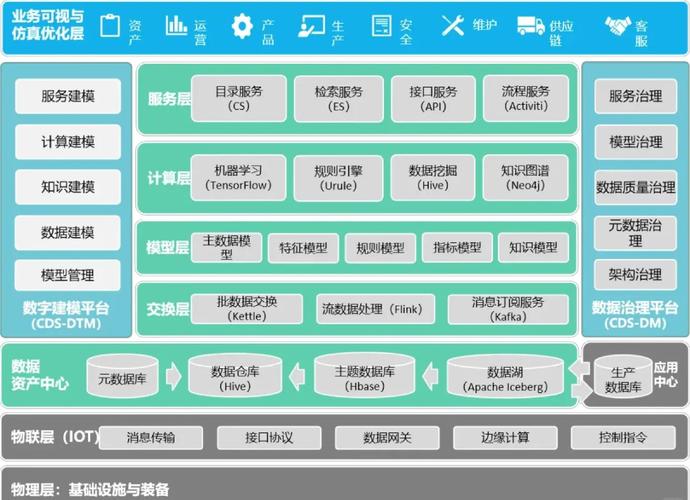Click the 应用中心 label
The image size is (690, 500).
pyautogui.click(x=665, y=375)
